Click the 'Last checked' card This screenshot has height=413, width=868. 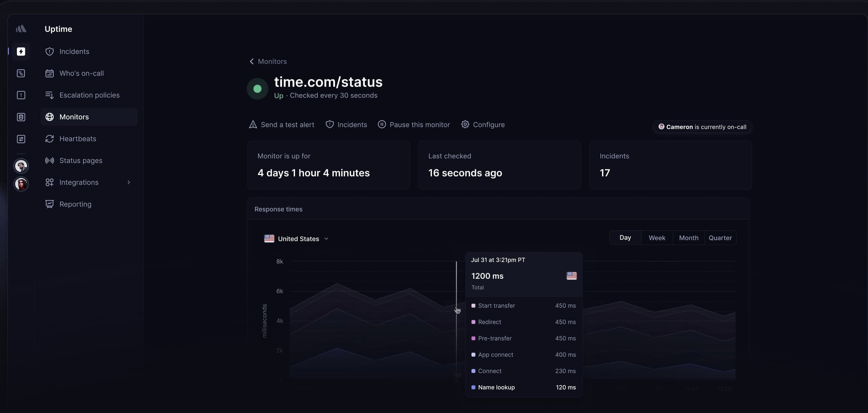499,165
